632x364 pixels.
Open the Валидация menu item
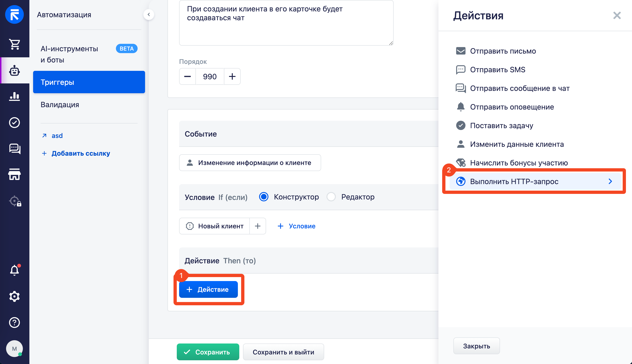(60, 104)
